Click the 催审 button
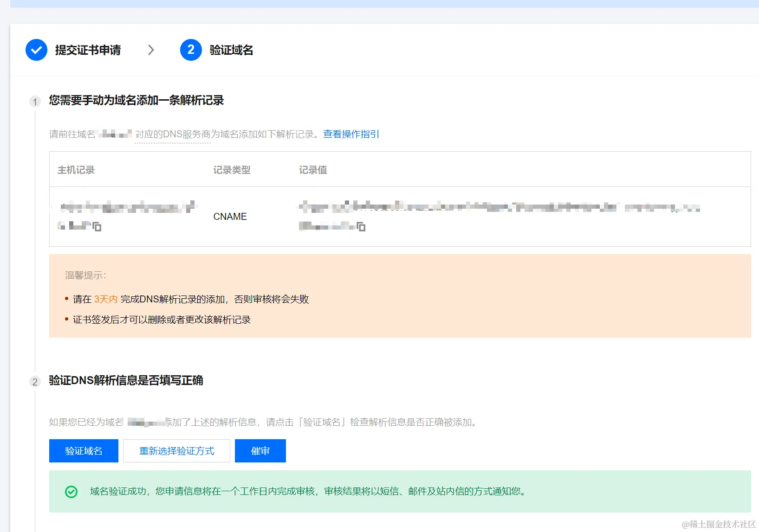Viewport: 759px width, 532px height. click(x=260, y=451)
